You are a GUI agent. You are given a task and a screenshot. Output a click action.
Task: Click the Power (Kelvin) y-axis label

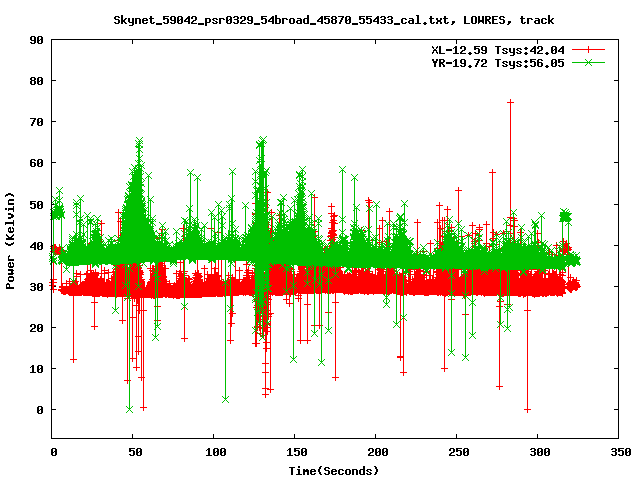click(x=10, y=240)
